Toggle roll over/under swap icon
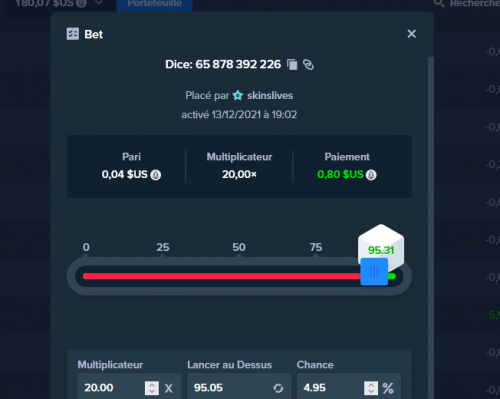This screenshot has width=500, height=399. (x=278, y=388)
